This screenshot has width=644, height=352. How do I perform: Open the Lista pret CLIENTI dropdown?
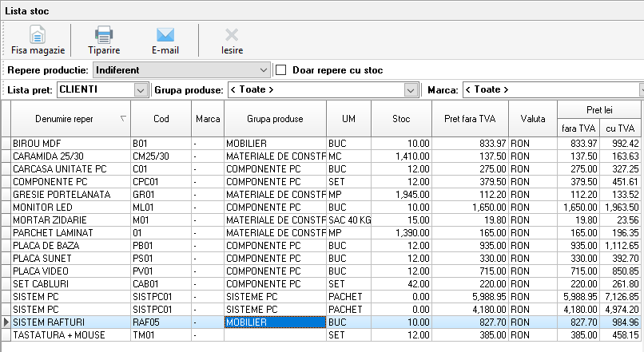point(141,89)
